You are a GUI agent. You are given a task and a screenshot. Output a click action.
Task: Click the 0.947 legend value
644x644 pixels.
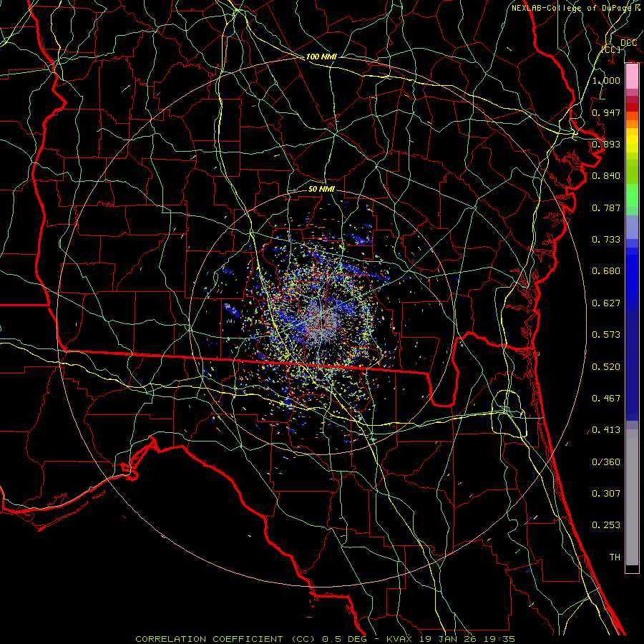[x=606, y=112]
